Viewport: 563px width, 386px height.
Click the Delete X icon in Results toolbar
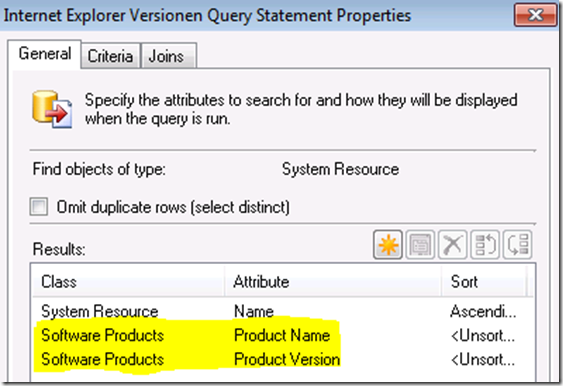[452, 245]
